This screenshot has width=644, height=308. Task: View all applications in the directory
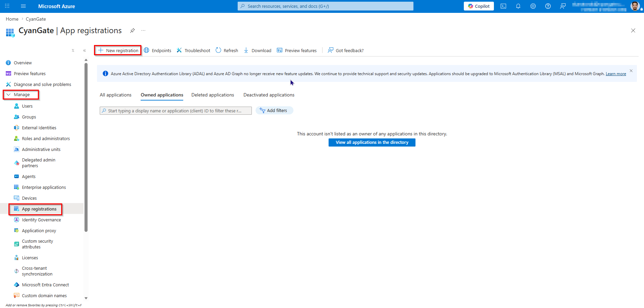point(372,142)
